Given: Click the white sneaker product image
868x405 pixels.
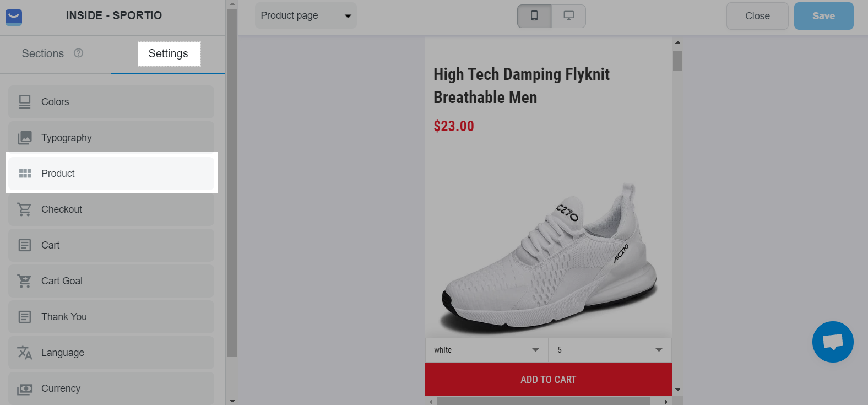Looking at the screenshot, I should [x=550, y=259].
